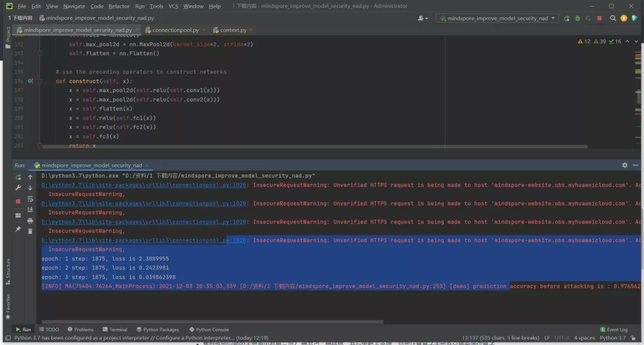Click the wrench icon in Run panel

(x=18, y=188)
